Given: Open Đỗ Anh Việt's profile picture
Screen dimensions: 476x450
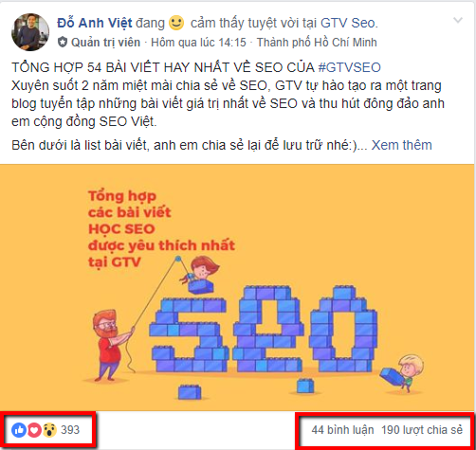Looking at the screenshot, I should click(x=30, y=32).
